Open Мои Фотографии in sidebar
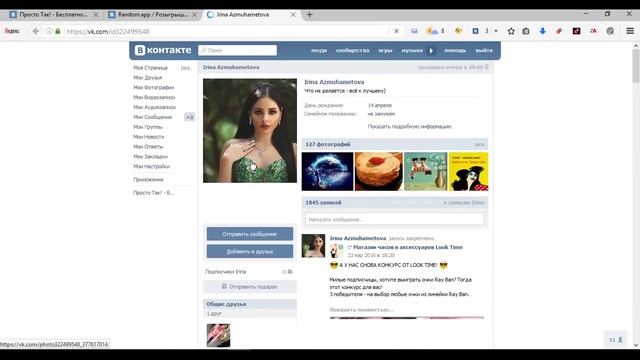The height and width of the screenshot is (360, 640). pos(154,87)
